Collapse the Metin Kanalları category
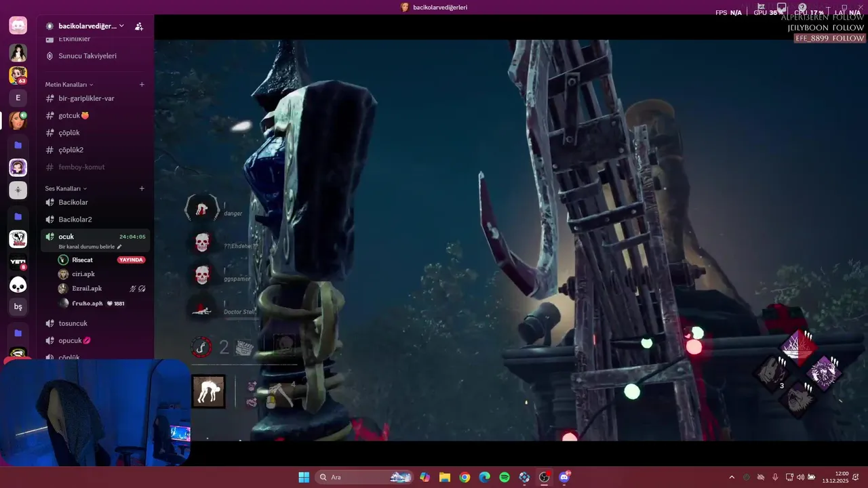The width and height of the screenshot is (868, 488). point(69,85)
